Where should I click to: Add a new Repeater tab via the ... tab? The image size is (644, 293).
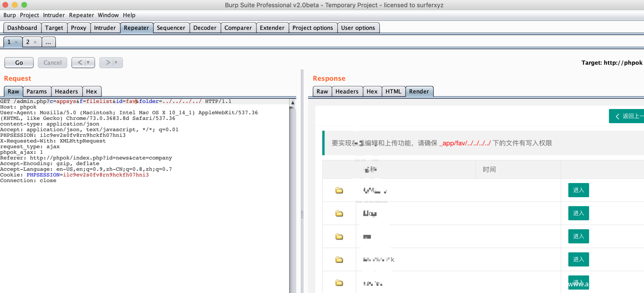(48, 42)
